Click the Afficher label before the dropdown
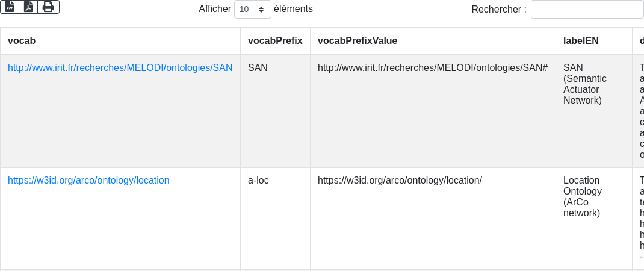 215,9
